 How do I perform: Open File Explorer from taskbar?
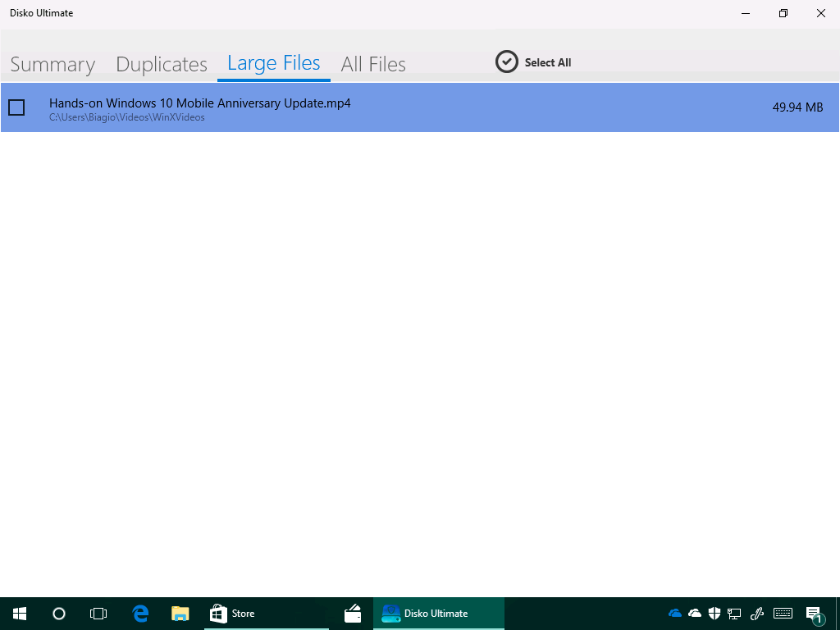click(180, 614)
